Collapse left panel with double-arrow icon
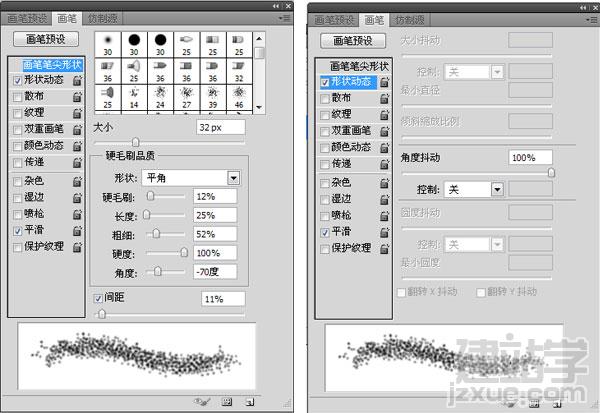Screen dimensions: 600x413 point(276,6)
